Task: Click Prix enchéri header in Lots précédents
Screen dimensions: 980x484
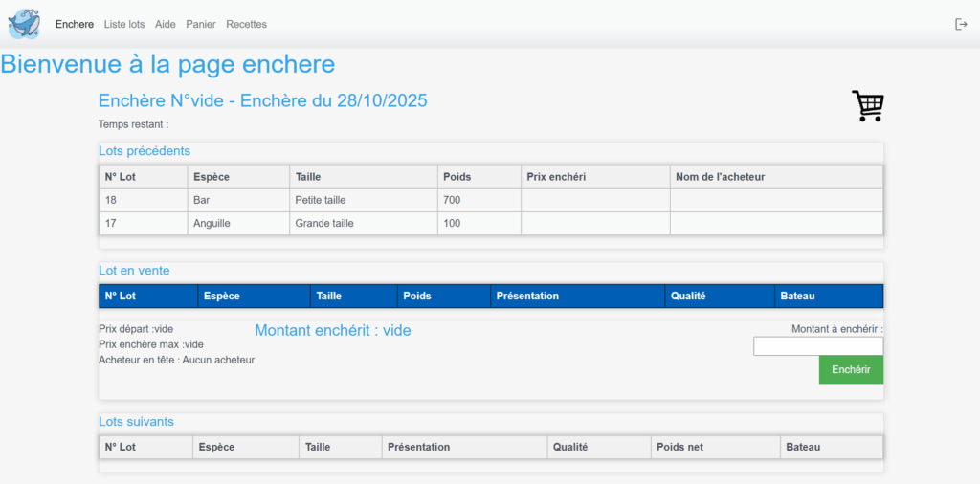Action: 556,177
